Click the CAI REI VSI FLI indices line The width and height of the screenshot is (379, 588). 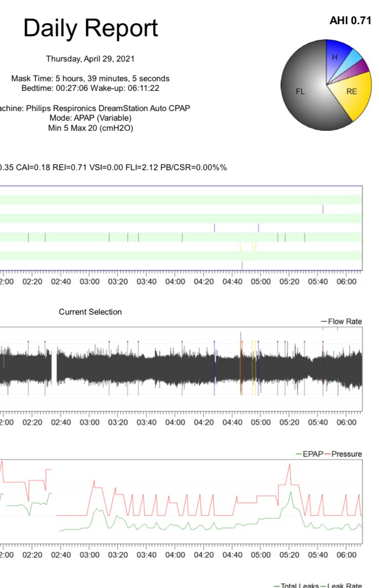coord(113,168)
